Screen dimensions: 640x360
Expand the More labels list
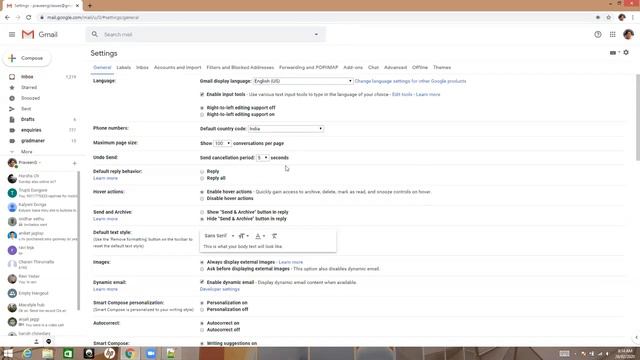27,152
